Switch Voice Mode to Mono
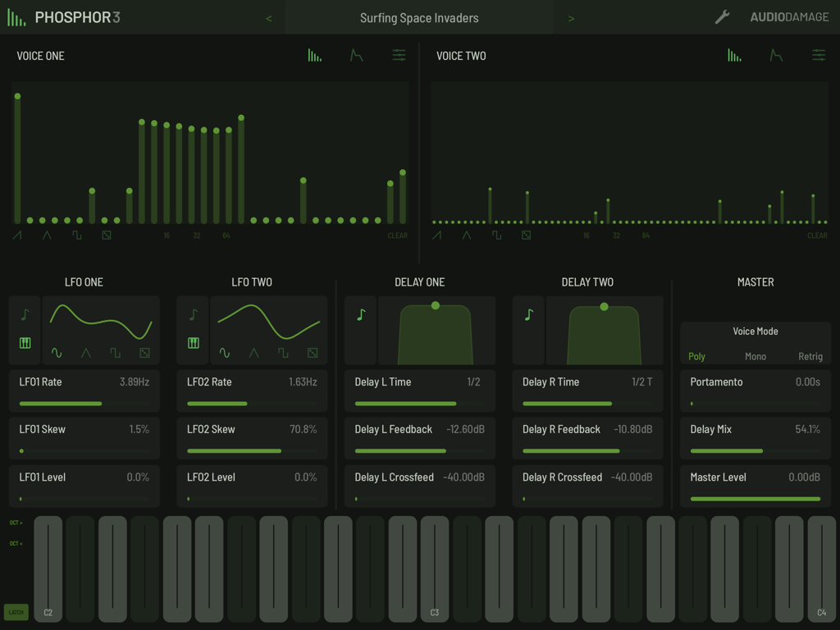Image resolution: width=840 pixels, height=630 pixels. pyautogui.click(x=755, y=357)
